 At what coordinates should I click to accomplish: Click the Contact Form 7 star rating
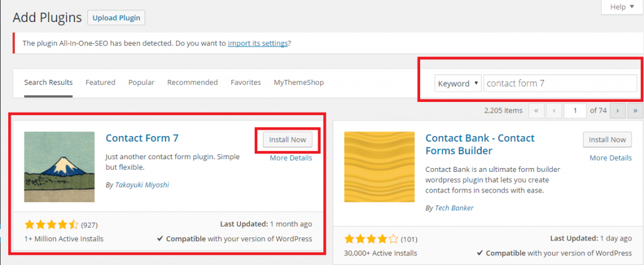[x=52, y=224]
